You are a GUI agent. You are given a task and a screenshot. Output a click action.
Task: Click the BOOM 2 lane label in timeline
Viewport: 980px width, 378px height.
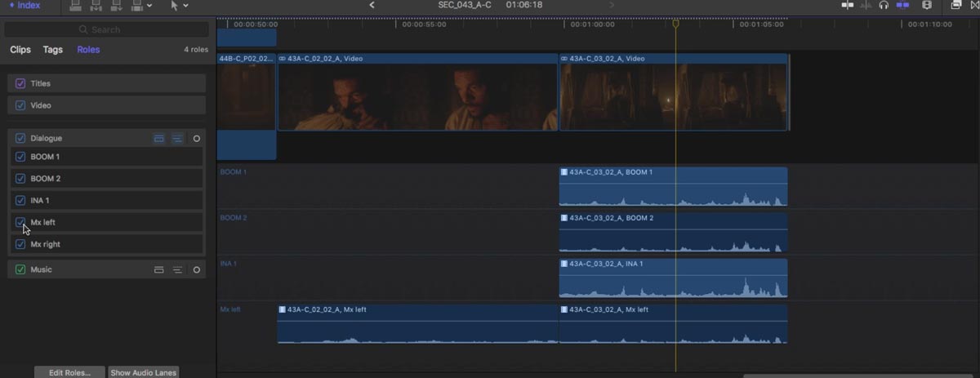[233, 218]
